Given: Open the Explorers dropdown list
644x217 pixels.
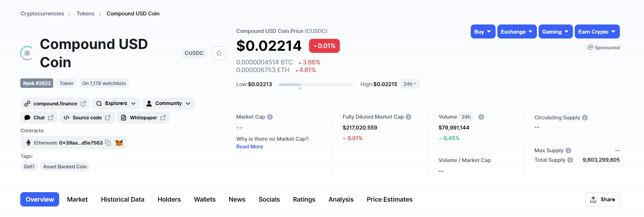Looking at the screenshot, I should coord(116,104).
